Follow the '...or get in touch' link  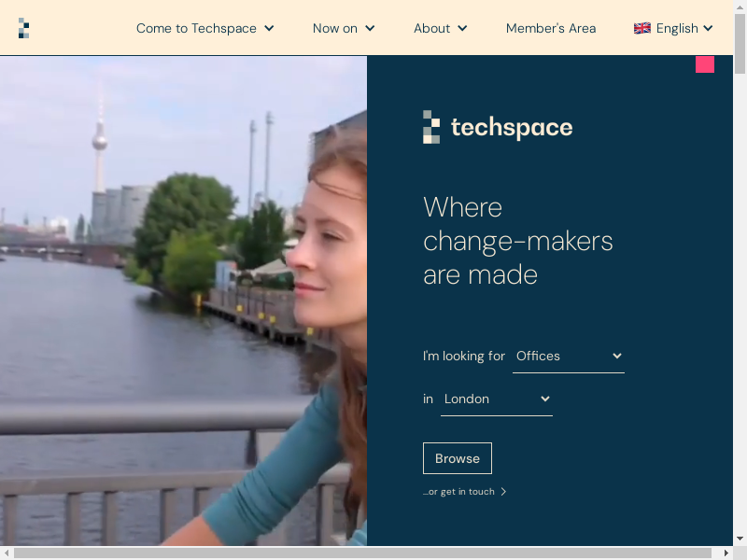(458, 492)
